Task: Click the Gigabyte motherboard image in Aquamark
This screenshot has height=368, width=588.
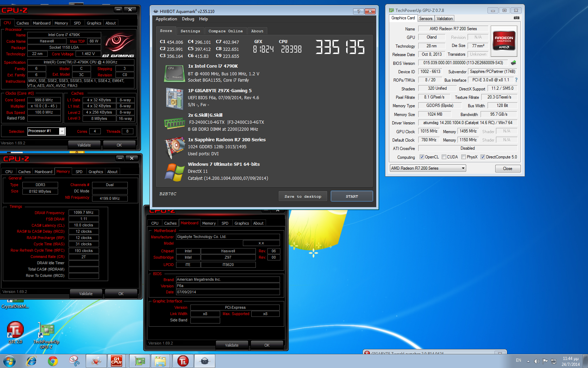Action: pos(175,98)
